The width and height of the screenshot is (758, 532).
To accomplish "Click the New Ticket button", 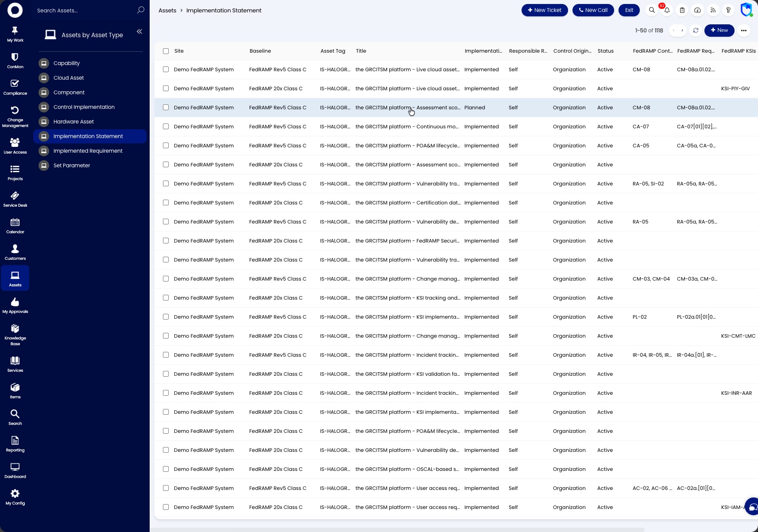I will coord(545,10).
